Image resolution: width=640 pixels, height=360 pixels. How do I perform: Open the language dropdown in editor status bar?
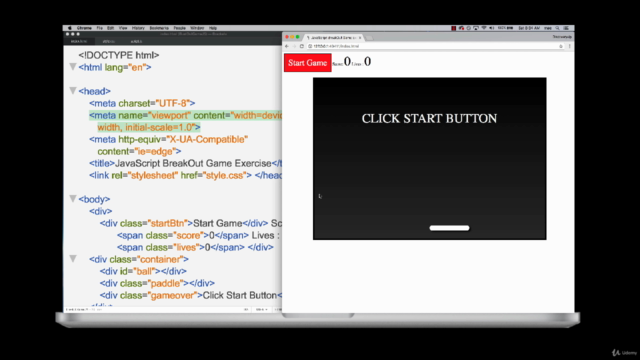coord(261,309)
